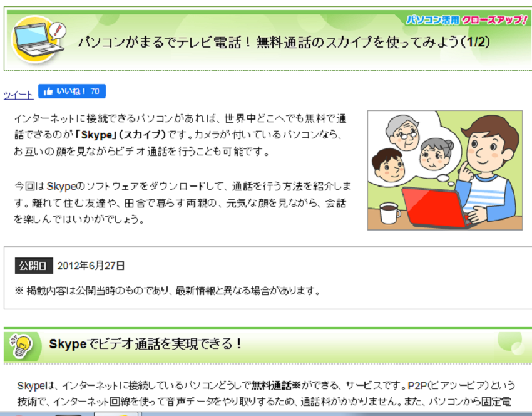
Task: Click the section heading Skypeでビデオ通話を実現できる!
Action: (x=146, y=344)
